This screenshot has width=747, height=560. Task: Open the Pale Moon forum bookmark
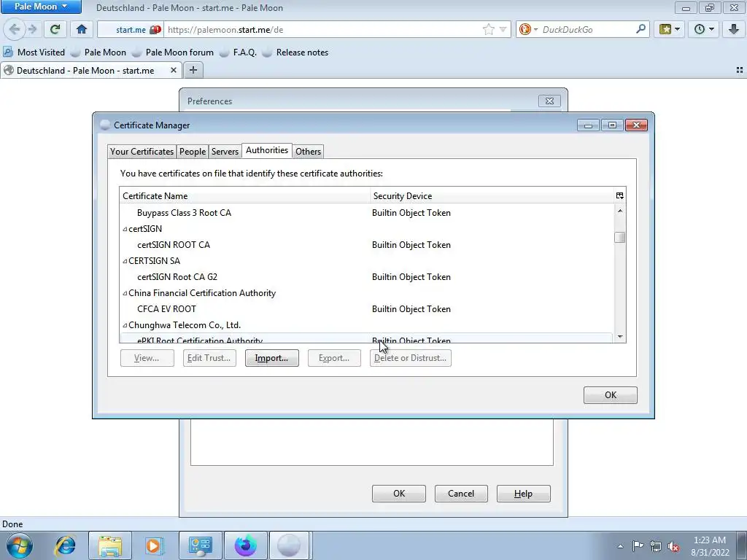click(x=173, y=52)
